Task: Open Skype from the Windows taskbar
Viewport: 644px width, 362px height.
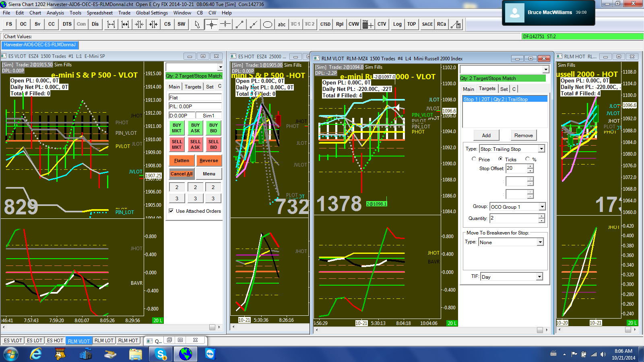Action: pos(161,354)
